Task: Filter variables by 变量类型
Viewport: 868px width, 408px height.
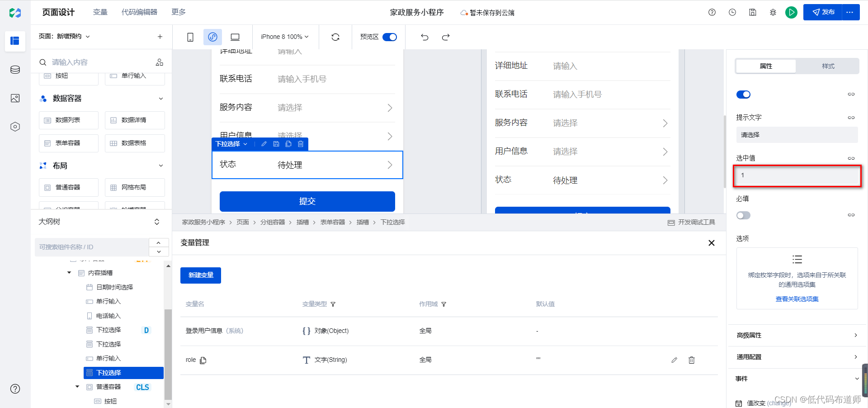Action: (x=333, y=304)
